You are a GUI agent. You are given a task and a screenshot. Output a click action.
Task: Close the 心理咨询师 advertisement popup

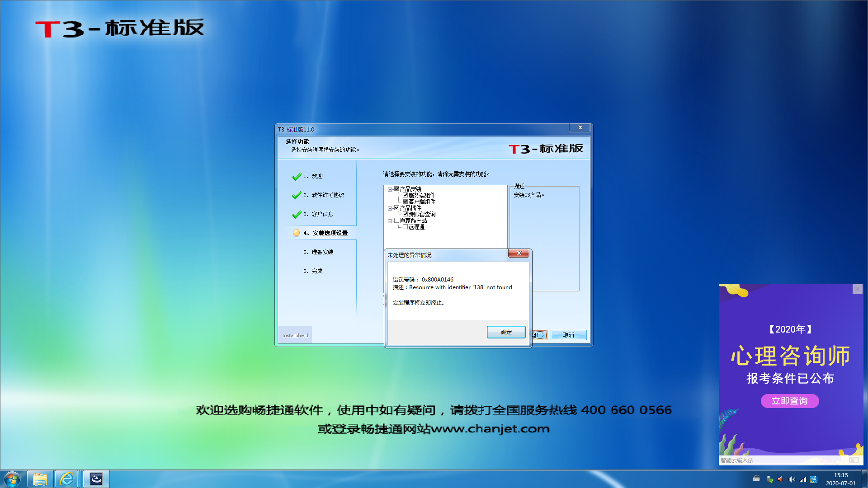click(x=857, y=289)
